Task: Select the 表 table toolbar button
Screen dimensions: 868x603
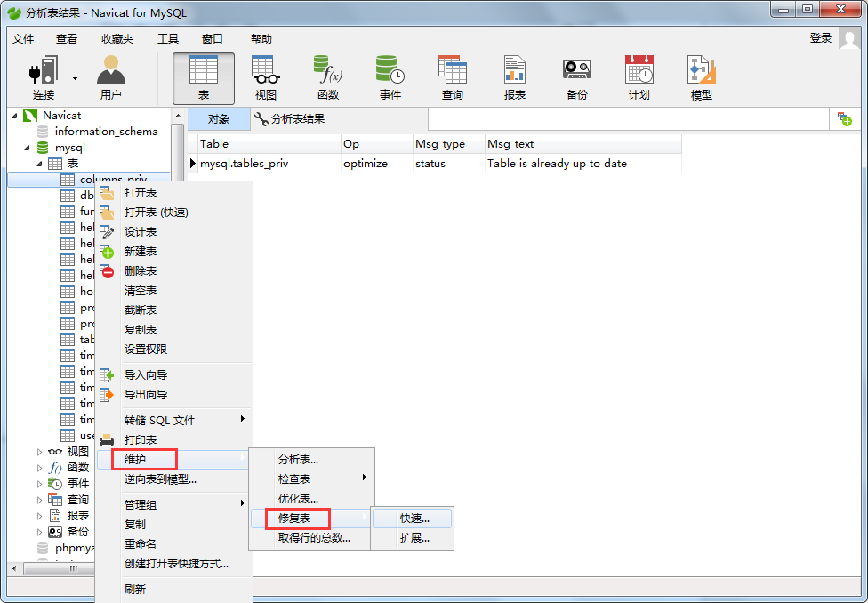Action: coord(204,78)
